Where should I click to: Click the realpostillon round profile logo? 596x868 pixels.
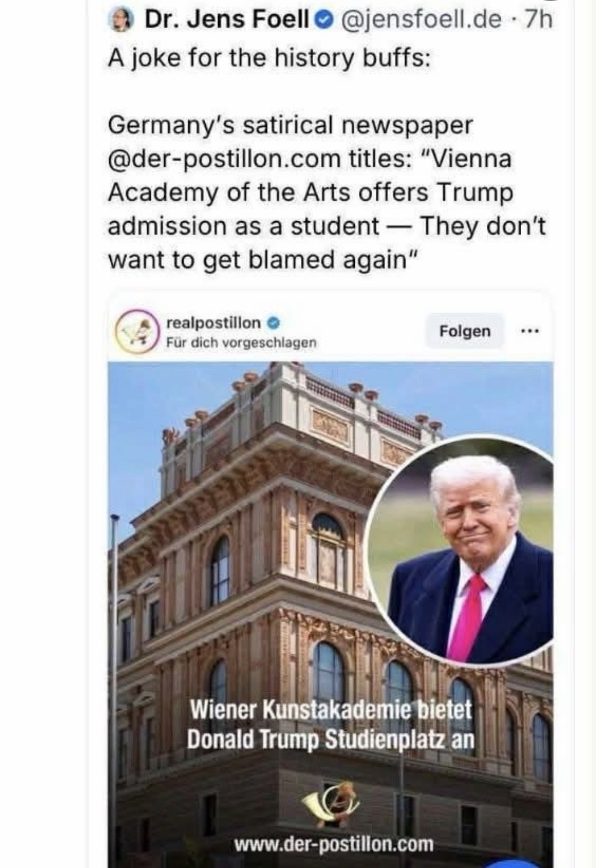[x=137, y=331]
